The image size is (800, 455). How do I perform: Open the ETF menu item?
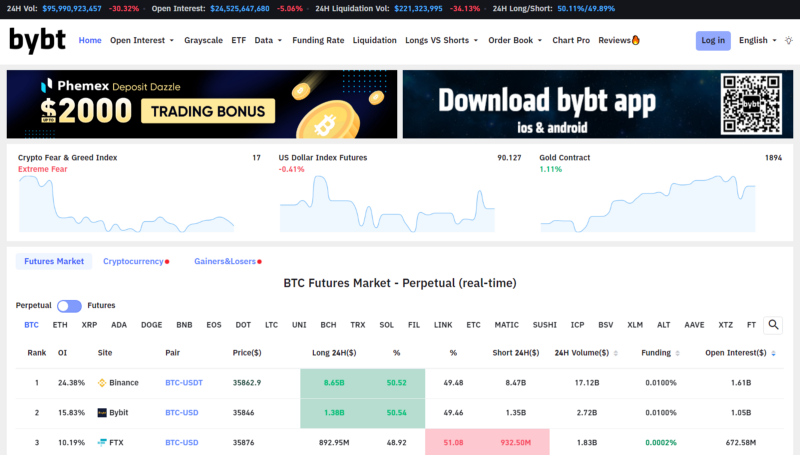[x=239, y=40]
